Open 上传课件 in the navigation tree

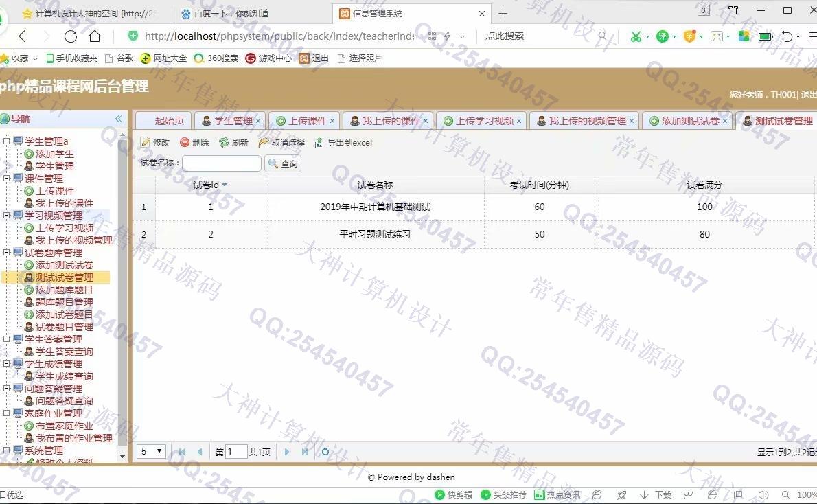click(x=54, y=191)
